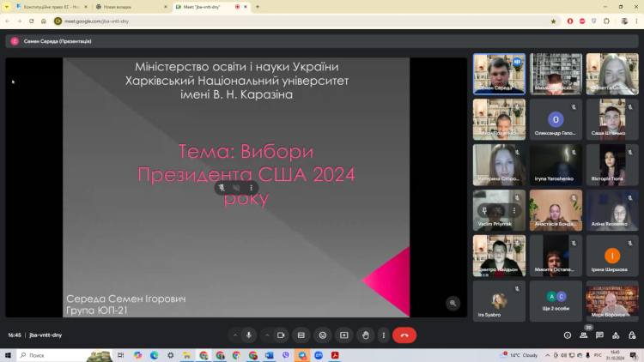The height and width of the screenshot is (362, 644).
Task: Open File Explorer from taskbar
Action: 187,355
